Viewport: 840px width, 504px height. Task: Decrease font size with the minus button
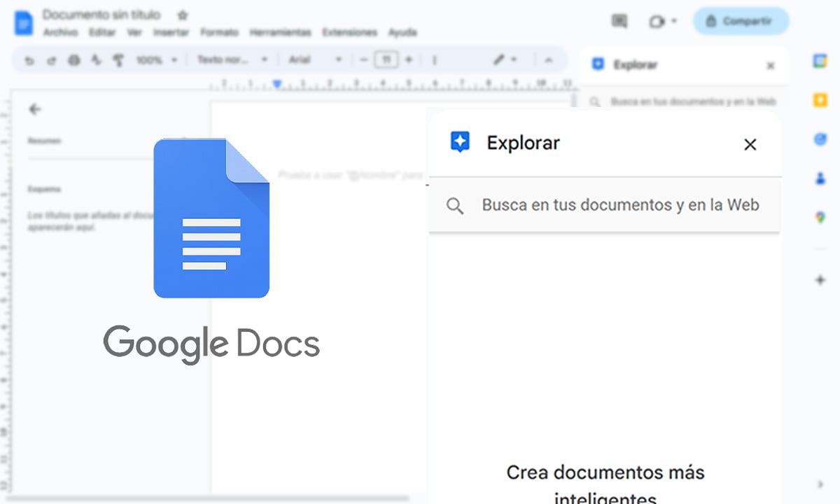[363, 60]
